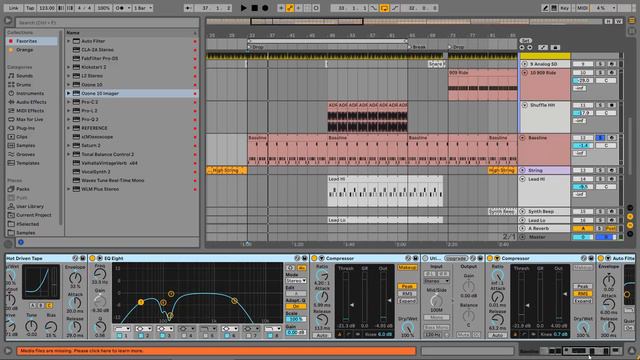Expand the Kickstart 2 browser item
This screenshot has width=640, height=360.
pos(69,67)
